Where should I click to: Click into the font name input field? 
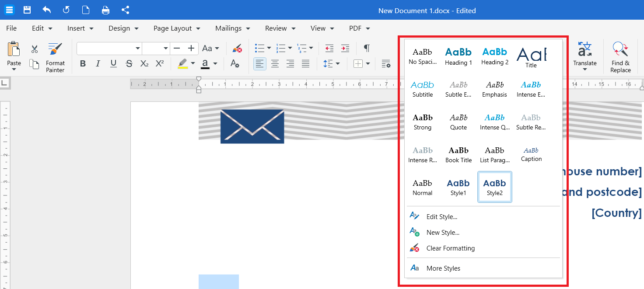[105, 49]
